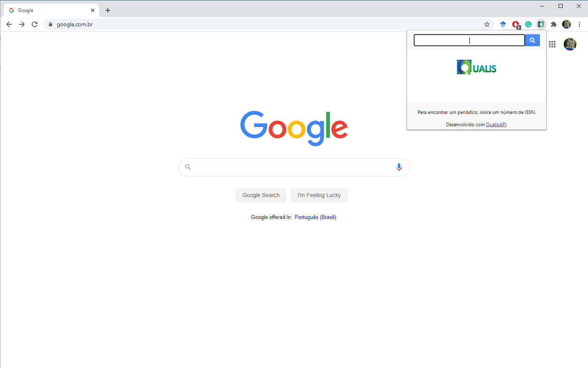Image resolution: width=588 pixels, height=368 pixels.
Task: Click the Qualis extension icon
Action: (541, 24)
